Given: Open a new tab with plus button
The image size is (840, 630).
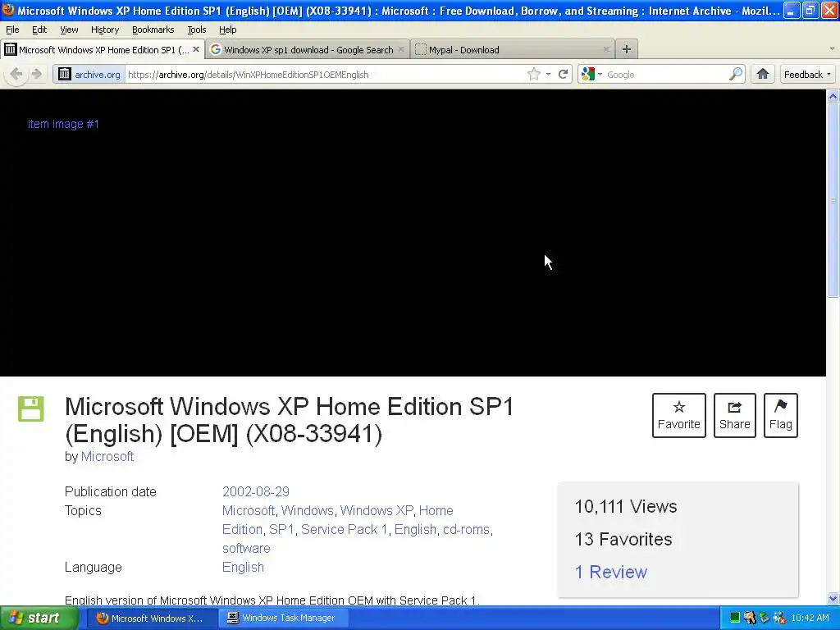Looking at the screenshot, I should tap(626, 49).
